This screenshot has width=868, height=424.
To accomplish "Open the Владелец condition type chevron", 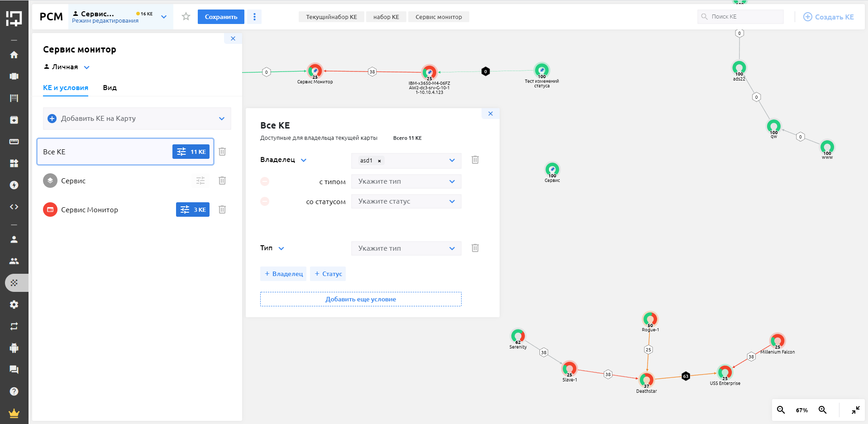I will pos(304,160).
